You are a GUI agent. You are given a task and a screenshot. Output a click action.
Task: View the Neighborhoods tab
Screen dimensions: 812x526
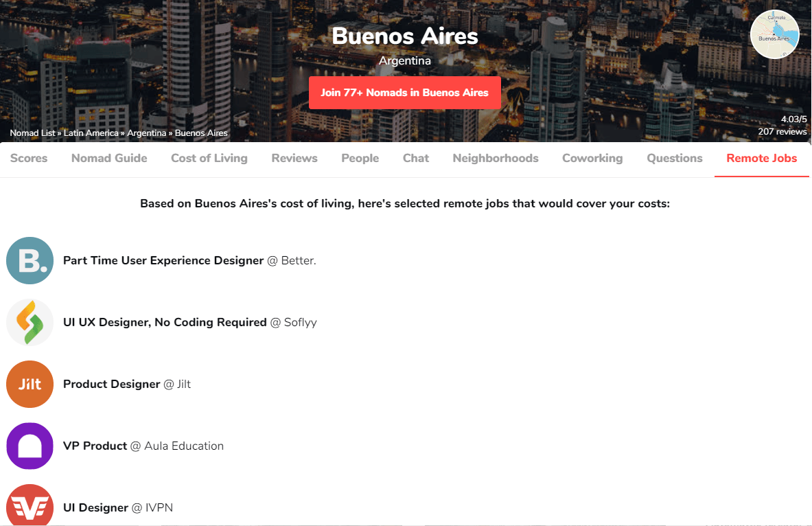tap(496, 158)
